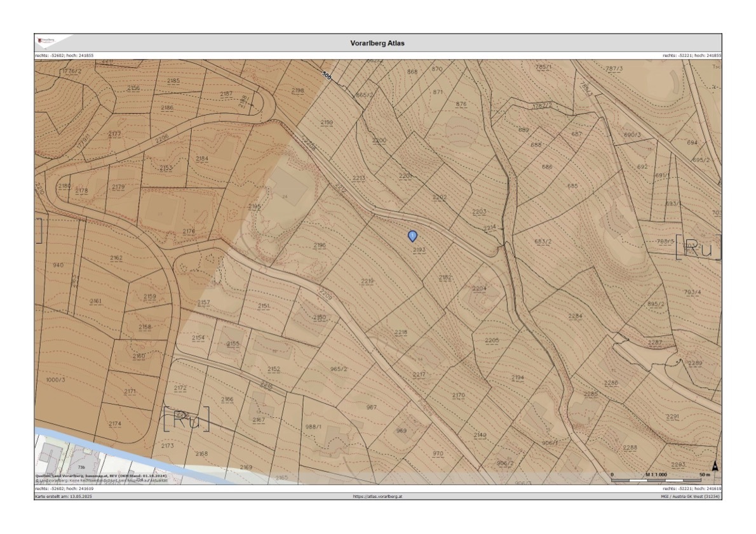Select parcel 2199 label
The width and height of the screenshot is (756, 534).
(x=327, y=123)
